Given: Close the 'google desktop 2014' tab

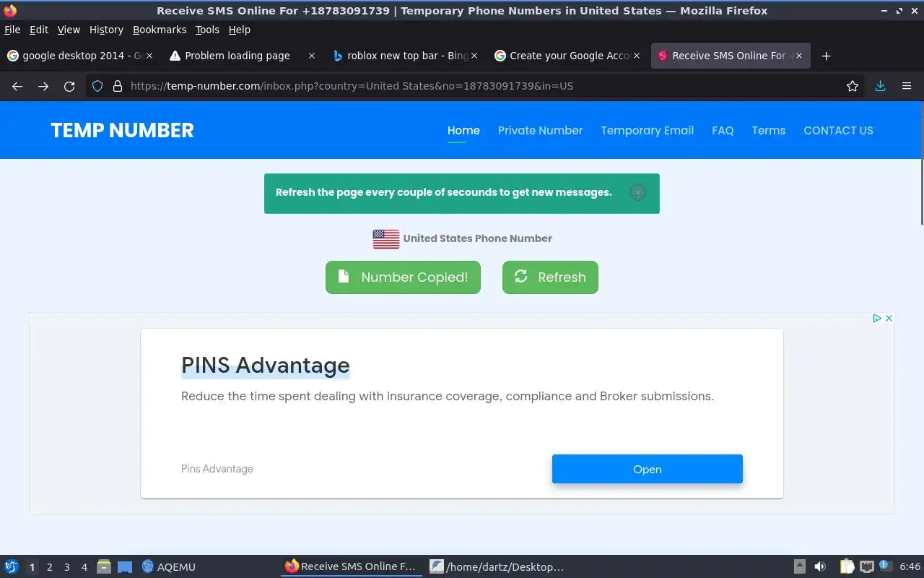Looking at the screenshot, I should (149, 56).
